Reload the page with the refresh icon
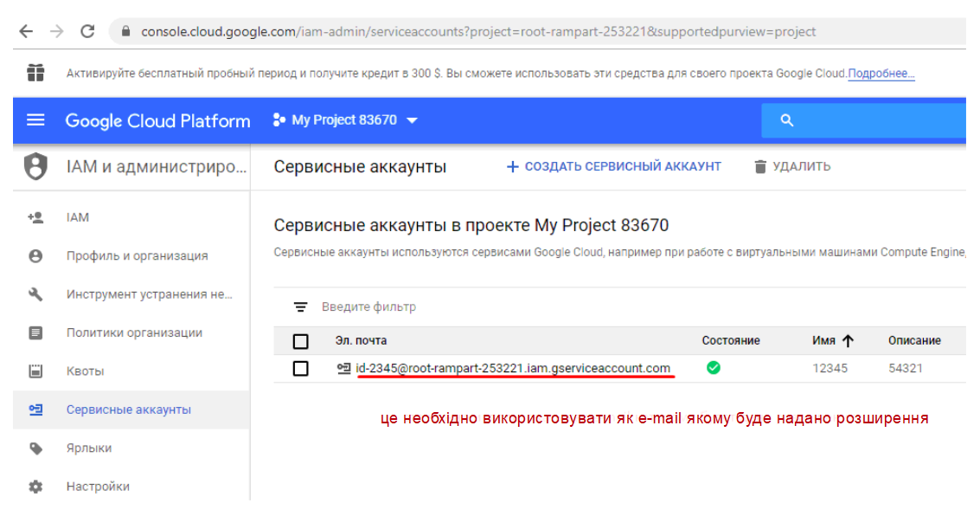Image resolution: width=980 pixels, height=516 pixels. click(87, 31)
